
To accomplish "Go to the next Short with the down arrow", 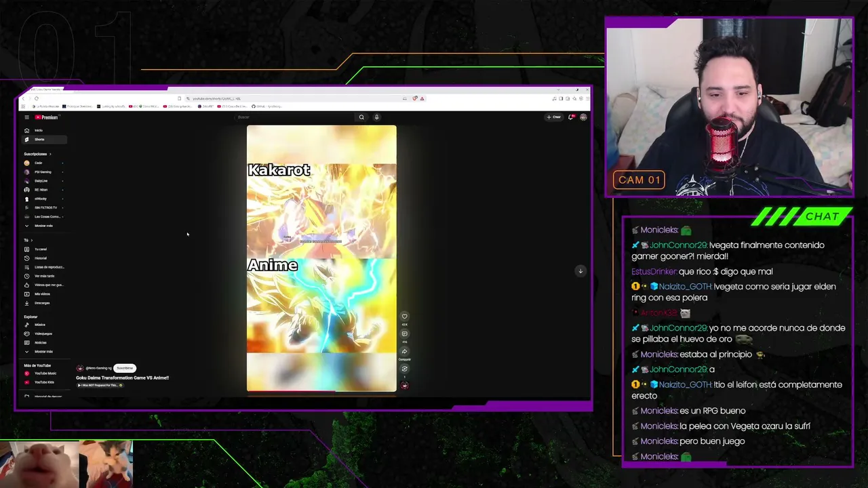I will pos(580,271).
